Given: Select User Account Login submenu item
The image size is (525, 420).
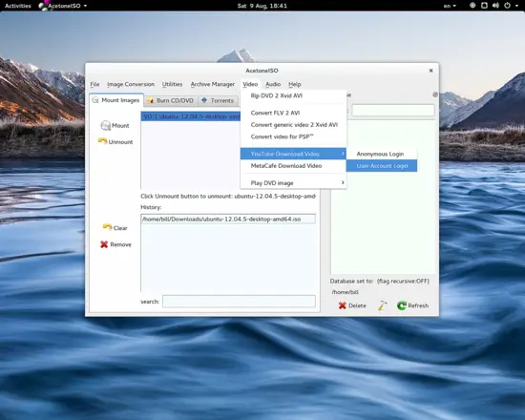Looking at the screenshot, I should pos(382,166).
